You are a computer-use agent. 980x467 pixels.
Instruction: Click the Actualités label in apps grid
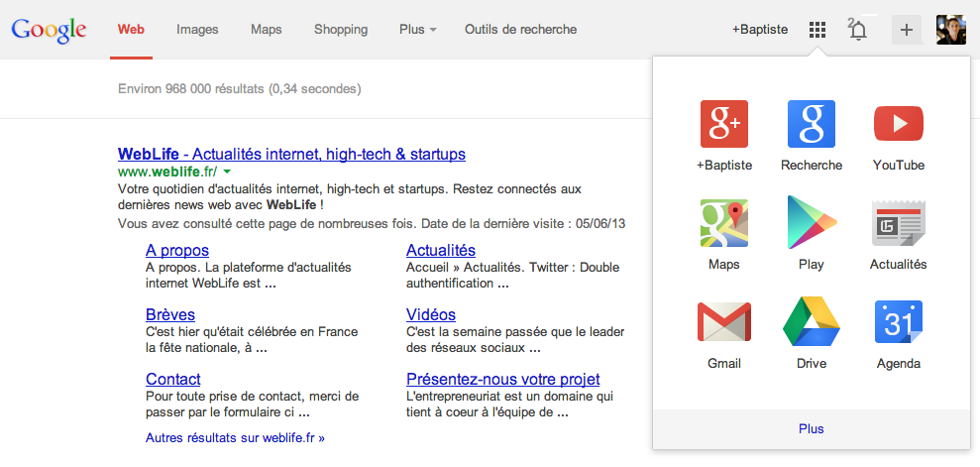(x=898, y=265)
